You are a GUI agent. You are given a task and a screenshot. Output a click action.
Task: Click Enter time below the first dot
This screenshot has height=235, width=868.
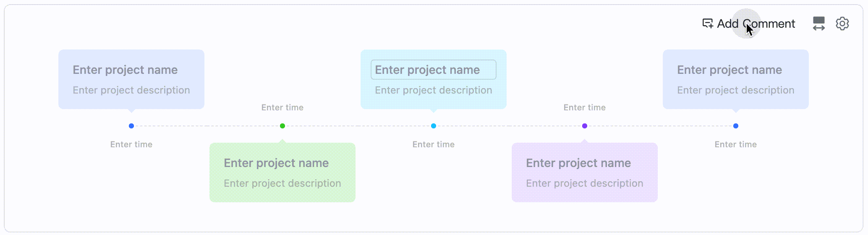point(131,144)
